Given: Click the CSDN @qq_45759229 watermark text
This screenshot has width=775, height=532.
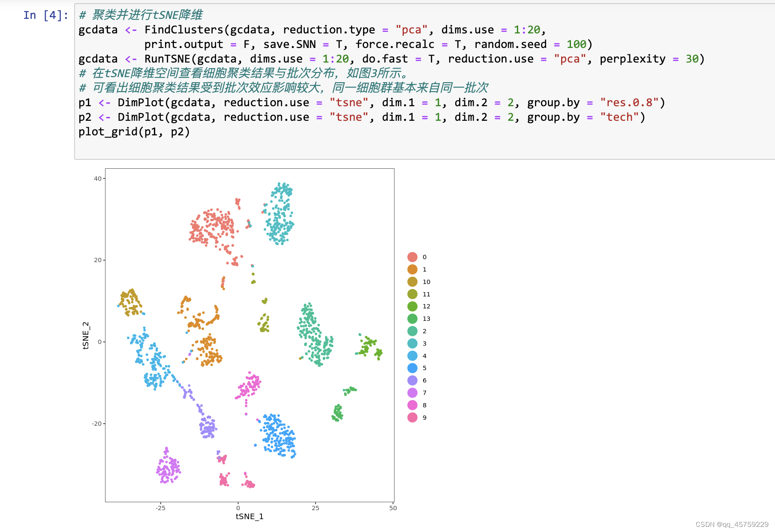Looking at the screenshot, I should (x=732, y=525).
